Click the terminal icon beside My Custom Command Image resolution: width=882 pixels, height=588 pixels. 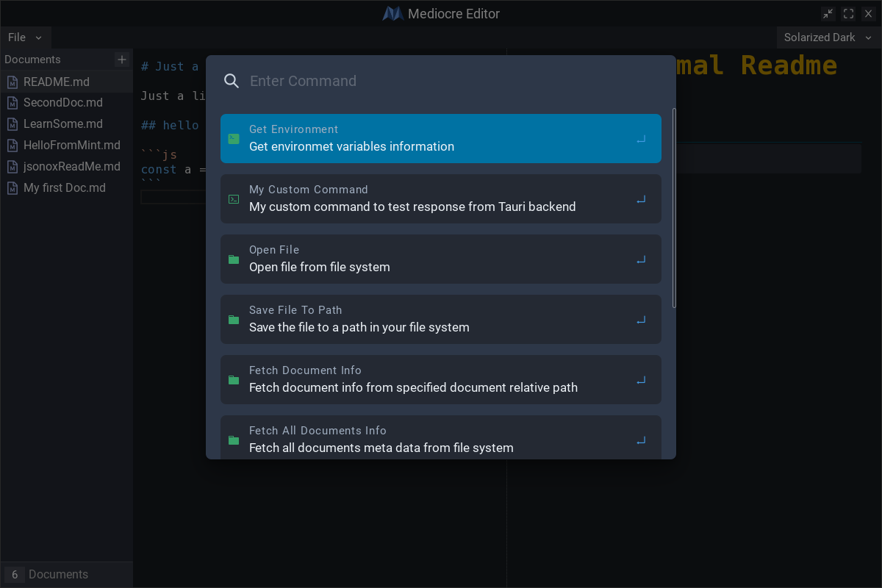[x=234, y=198]
